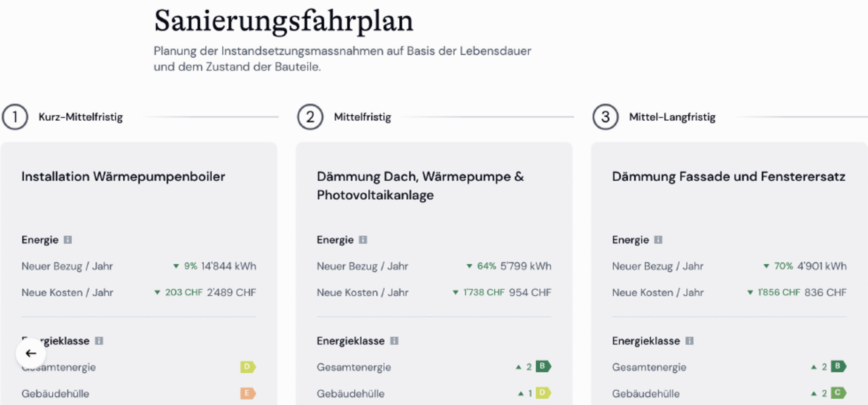Click the back arrow carousel button
This screenshot has width=868, height=405.
click(x=31, y=353)
